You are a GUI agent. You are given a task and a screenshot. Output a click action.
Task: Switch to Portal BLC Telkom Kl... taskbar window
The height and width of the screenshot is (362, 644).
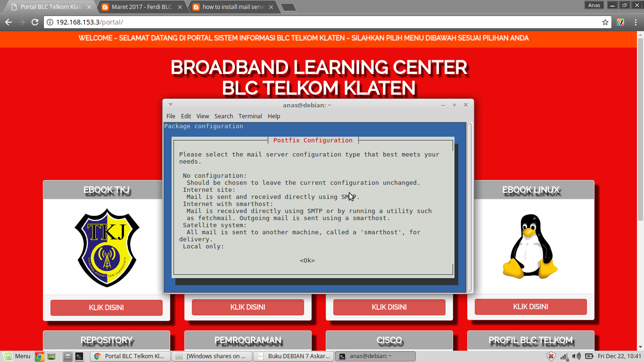point(129,356)
